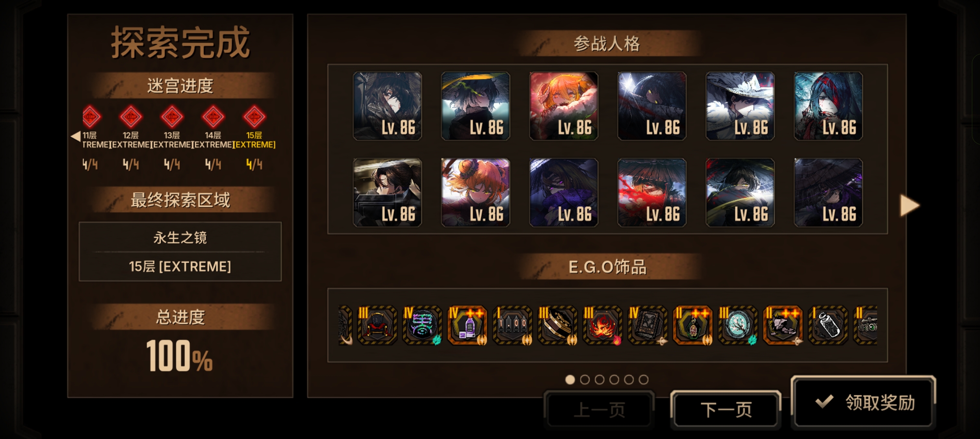This screenshot has height=439, width=980.
Task: Select the green glyph orb E.G.O gift
Action: coord(422,325)
